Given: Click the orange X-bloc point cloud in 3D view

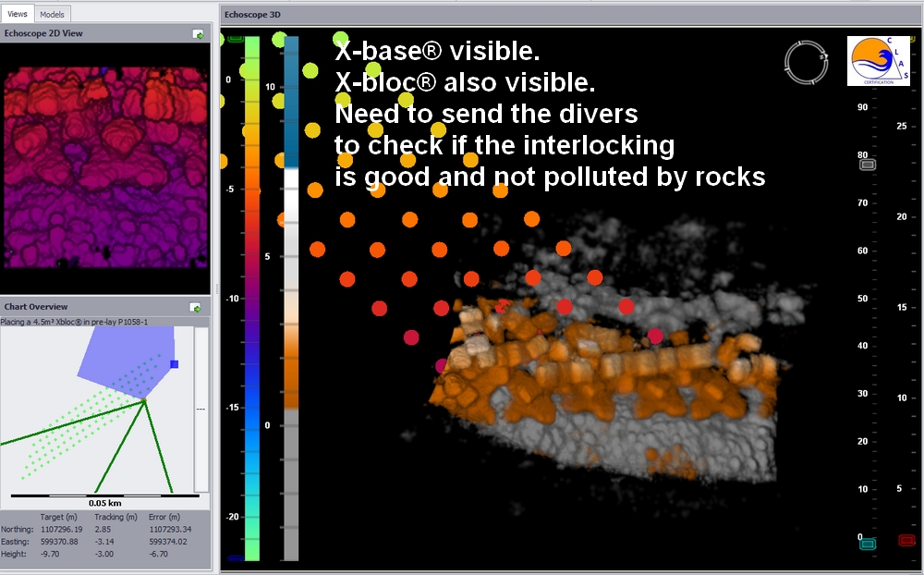Looking at the screenshot, I should (573, 370).
